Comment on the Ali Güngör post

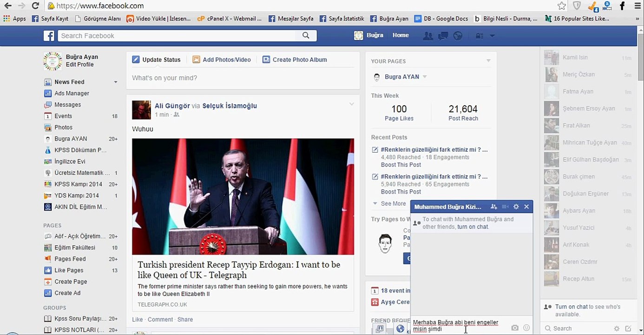tap(160, 319)
